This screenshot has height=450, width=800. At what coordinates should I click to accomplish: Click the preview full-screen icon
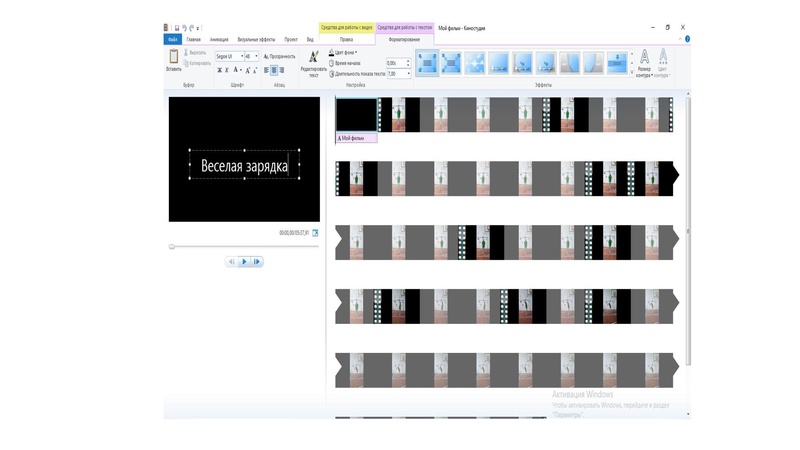(x=315, y=233)
